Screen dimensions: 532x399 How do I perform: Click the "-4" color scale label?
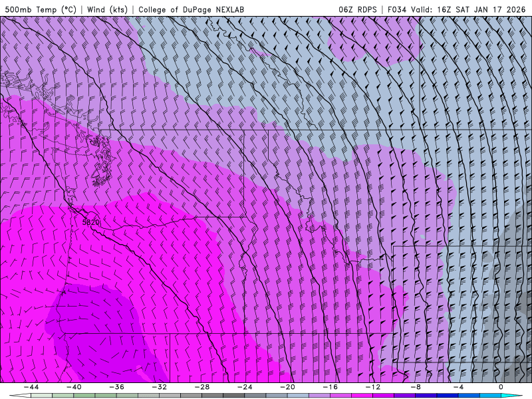pyautogui.click(x=458, y=387)
